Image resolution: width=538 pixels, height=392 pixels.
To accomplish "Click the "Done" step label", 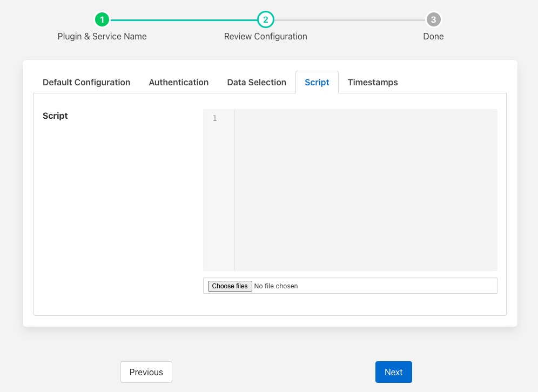I will click(x=433, y=37).
